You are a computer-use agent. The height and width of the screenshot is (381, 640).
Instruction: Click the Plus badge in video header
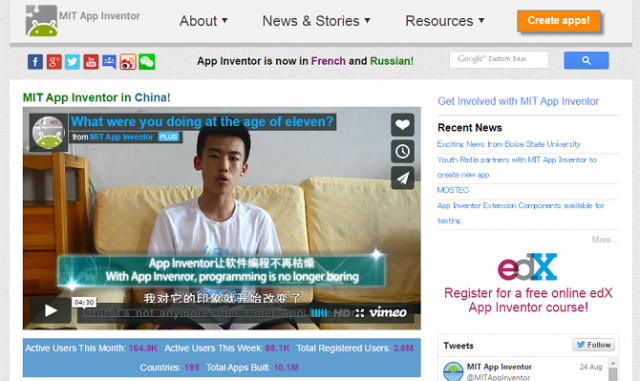pyautogui.click(x=169, y=137)
